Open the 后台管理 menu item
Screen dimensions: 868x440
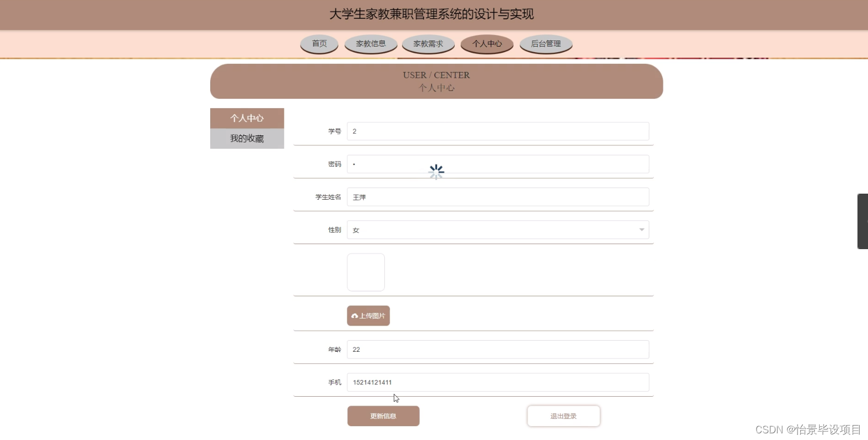pos(545,44)
